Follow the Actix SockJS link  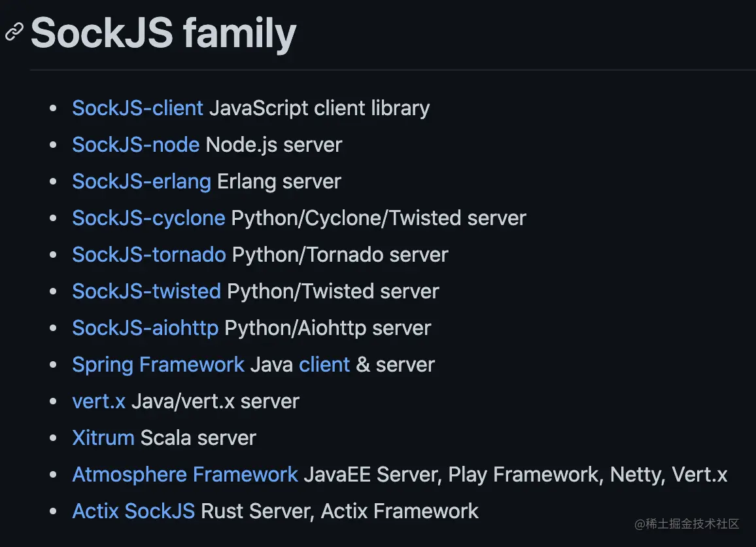[x=133, y=511]
